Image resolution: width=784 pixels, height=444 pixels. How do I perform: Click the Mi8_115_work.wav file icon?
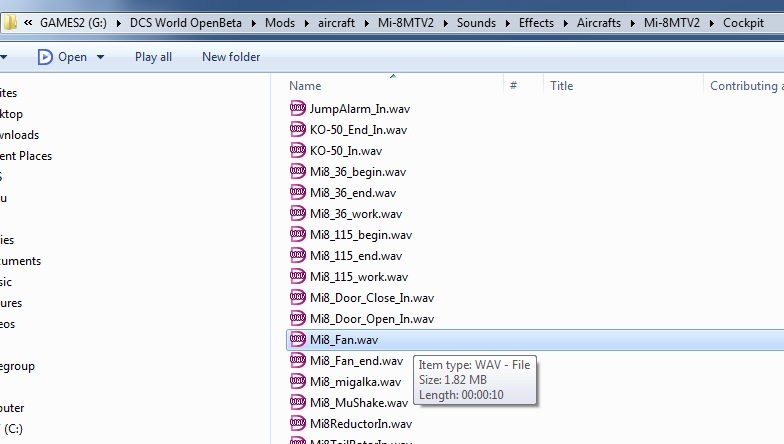[x=298, y=276]
